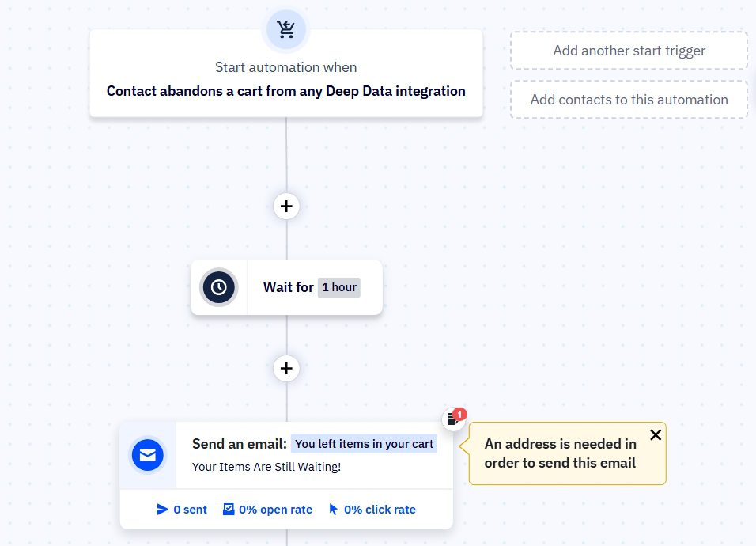Edit subject You left items in your cart
Viewport: 756px width, 546px height.
coord(364,443)
